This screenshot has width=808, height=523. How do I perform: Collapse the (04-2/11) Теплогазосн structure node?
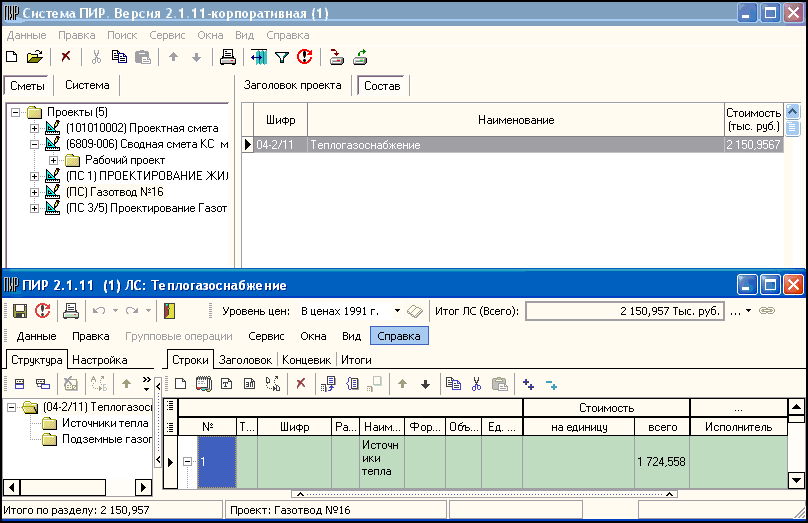pos(11,407)
